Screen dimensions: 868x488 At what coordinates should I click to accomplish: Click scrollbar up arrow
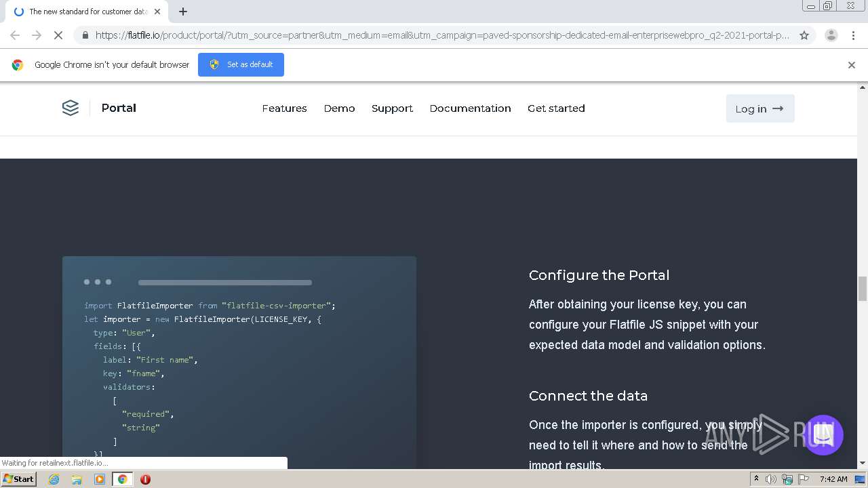863,87
